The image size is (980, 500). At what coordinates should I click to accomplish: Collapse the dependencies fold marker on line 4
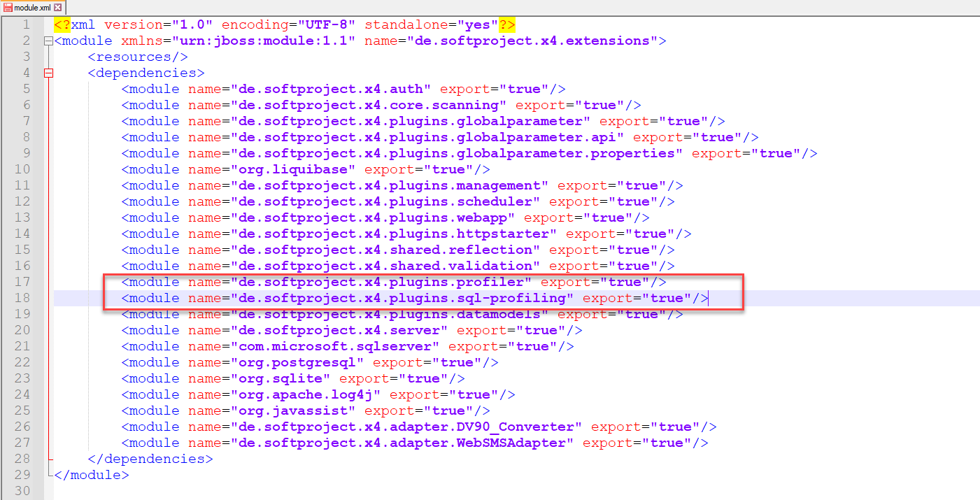pyautogui.click(x=48, y=72)
